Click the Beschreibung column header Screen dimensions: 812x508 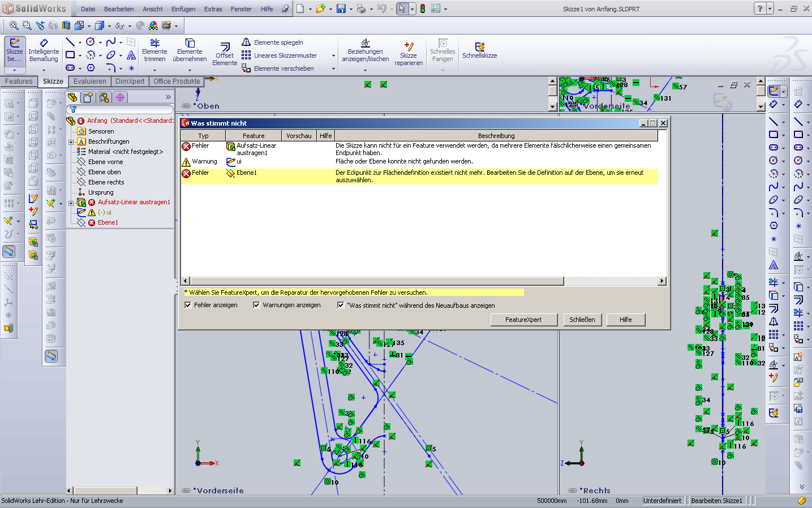496,136
